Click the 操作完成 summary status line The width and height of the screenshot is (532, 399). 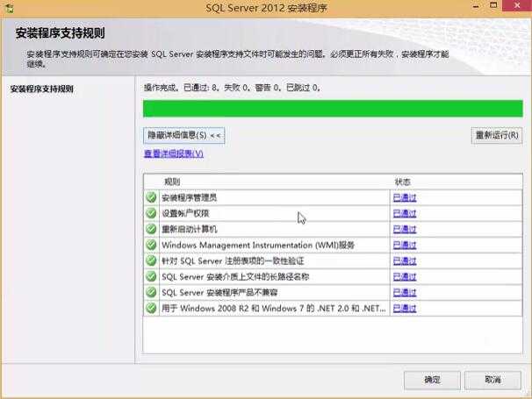(x=232, y=88)
